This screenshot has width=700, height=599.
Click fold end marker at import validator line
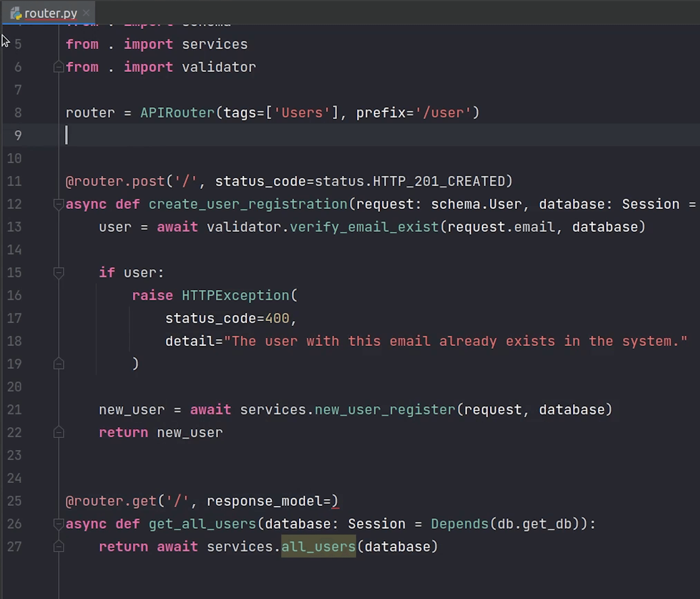tap(58, 67)
